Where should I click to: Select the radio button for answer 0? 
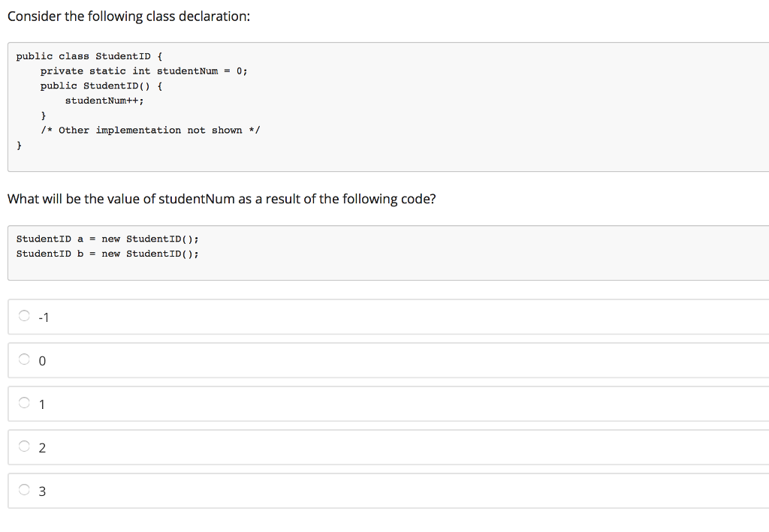pyautogui.click(x=23, y=359)
